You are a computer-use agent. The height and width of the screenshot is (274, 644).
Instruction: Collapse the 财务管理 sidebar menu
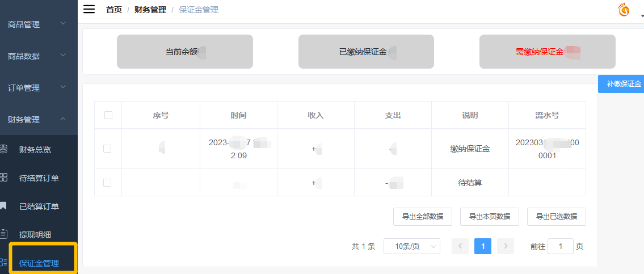[x=37, y=120]
